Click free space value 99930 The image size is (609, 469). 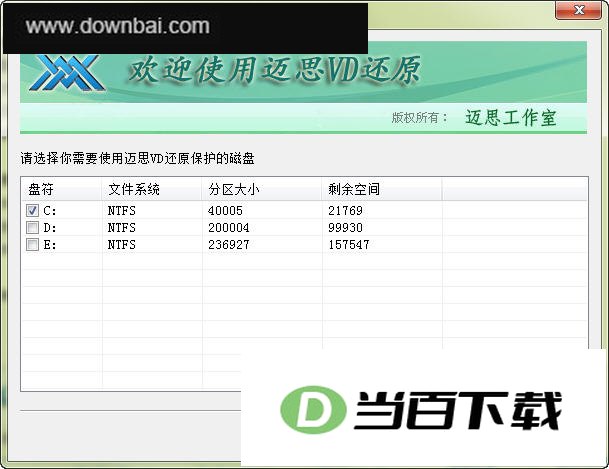pyautogui.click(x=345, y=228)
